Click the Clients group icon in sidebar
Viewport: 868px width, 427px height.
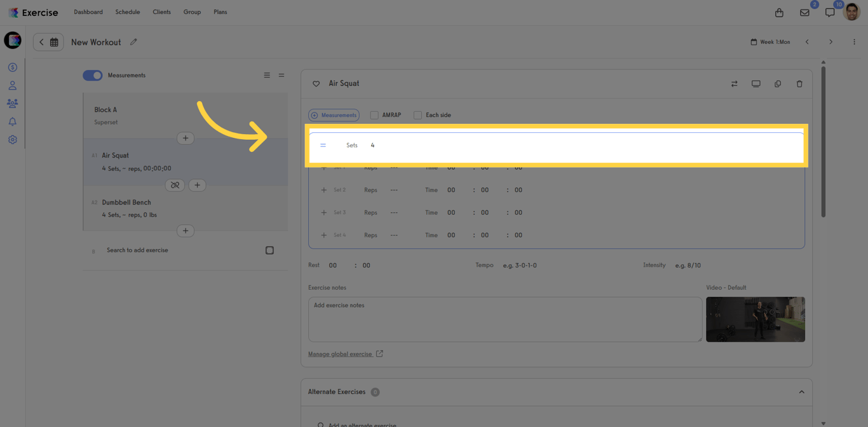12,102
